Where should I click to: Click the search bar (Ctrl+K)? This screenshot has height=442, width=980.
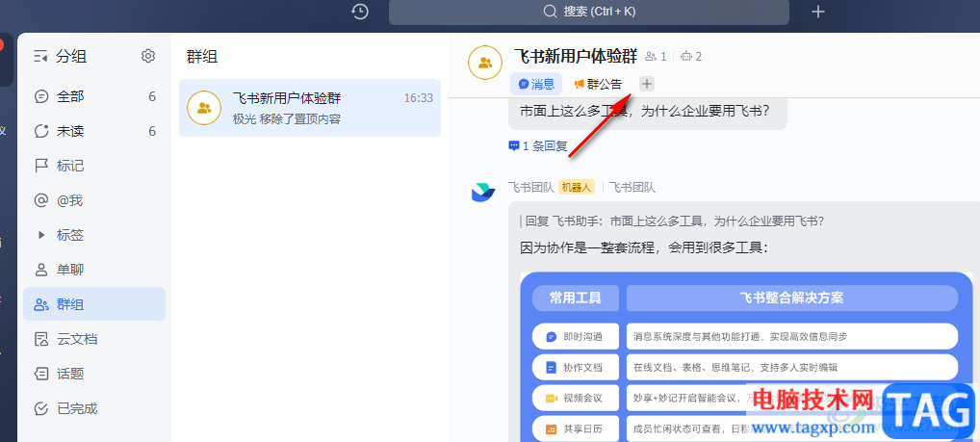point(589,12)
